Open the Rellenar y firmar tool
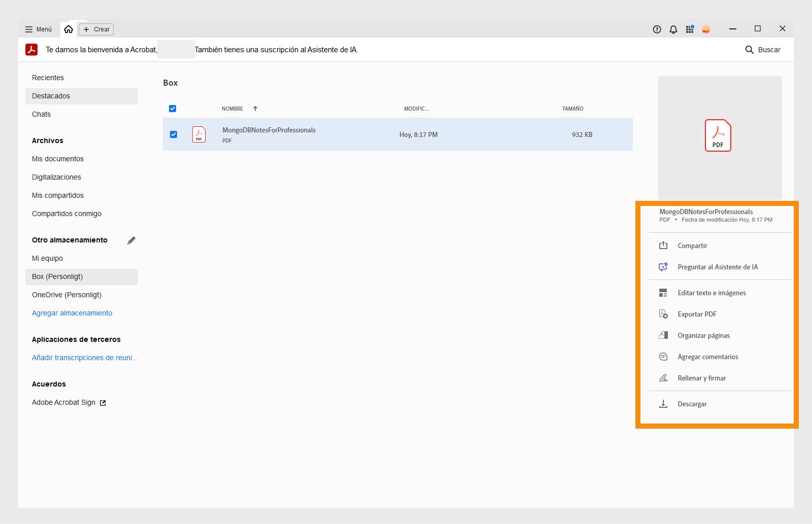The height and width of the screenshot is (524, 812). (702, 378)
